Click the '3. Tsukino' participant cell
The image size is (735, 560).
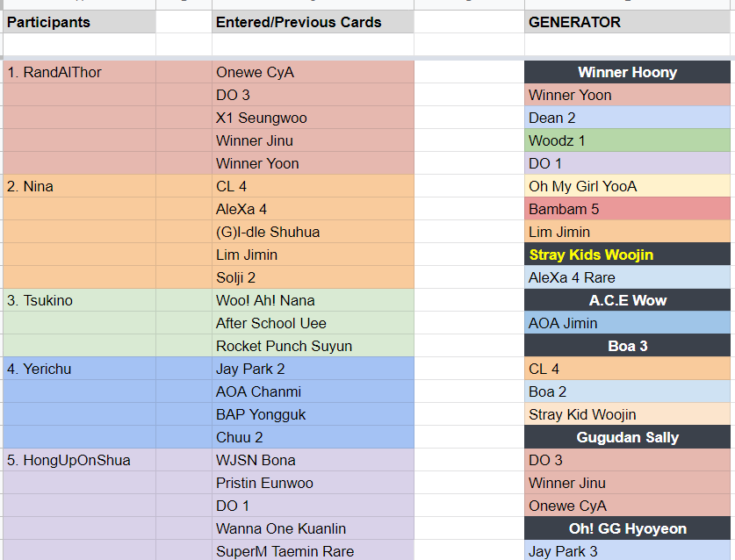pos(79,300)
